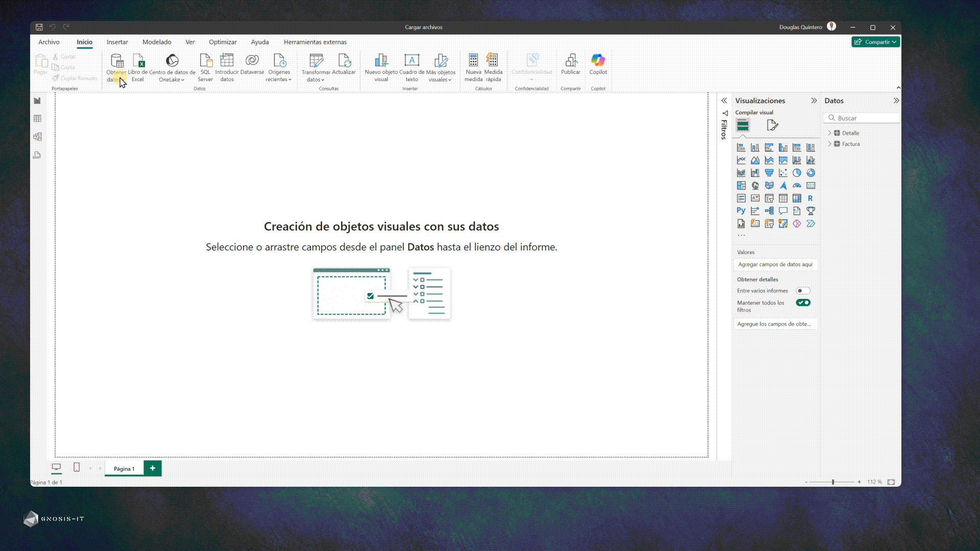Collapse the Visualizaciones pane
The height and width of the screenshot is (551, 980).
click(x=814, y=101)
